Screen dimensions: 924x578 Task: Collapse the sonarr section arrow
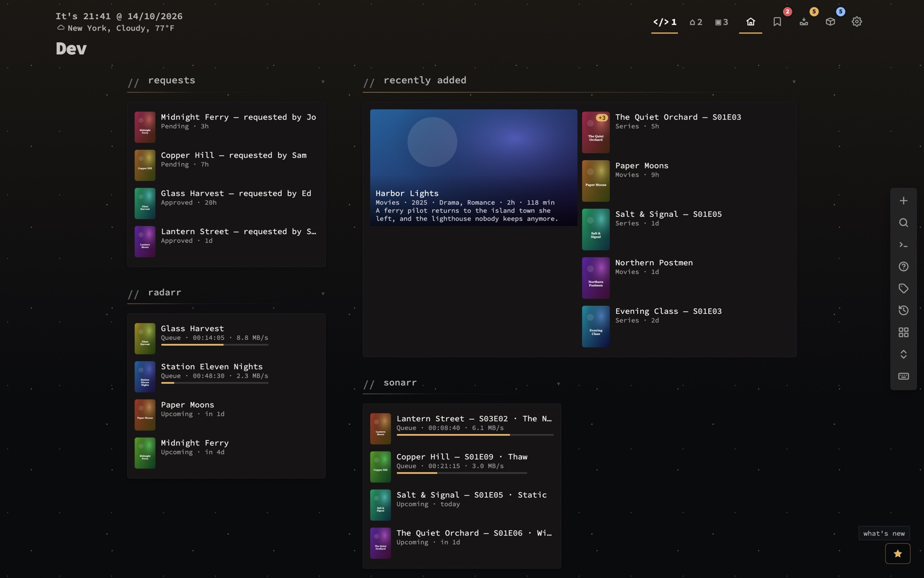[x=558, y=384]
